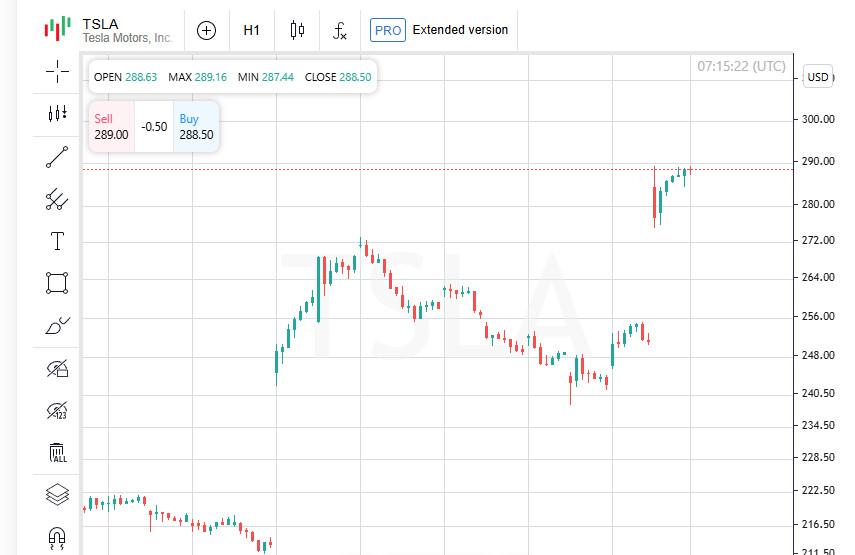This screenshot has height=555, width=855.
Task: Click the 07:15:22 (UTC) clock
Action: pyautogui.click(x=742, y=67)
